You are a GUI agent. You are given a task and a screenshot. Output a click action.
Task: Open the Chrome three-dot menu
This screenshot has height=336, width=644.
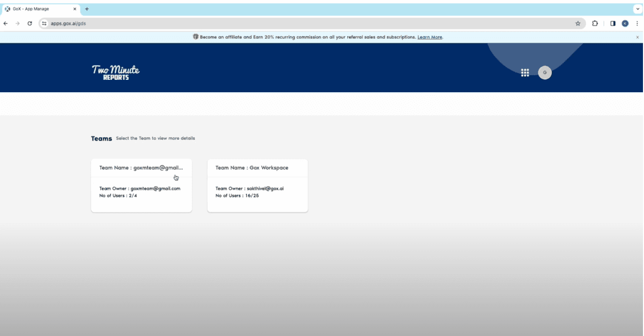[x=637, y=23]
